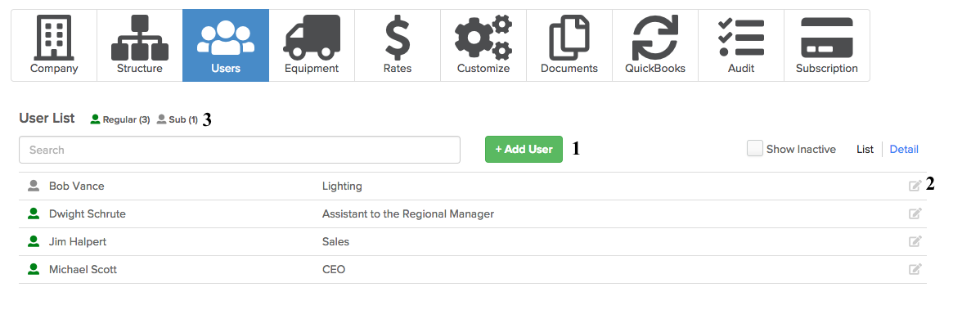980x328 pixels.
Task: Open the Subscription card tab
Action: 826,46
